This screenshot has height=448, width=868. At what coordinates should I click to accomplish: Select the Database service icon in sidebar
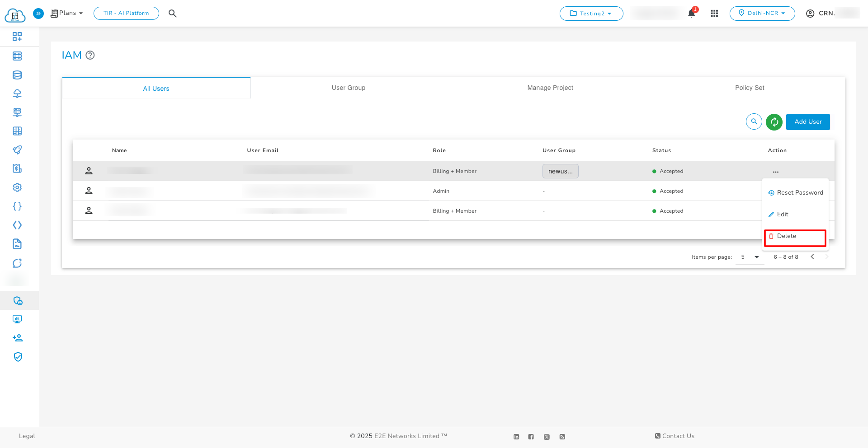17,75
